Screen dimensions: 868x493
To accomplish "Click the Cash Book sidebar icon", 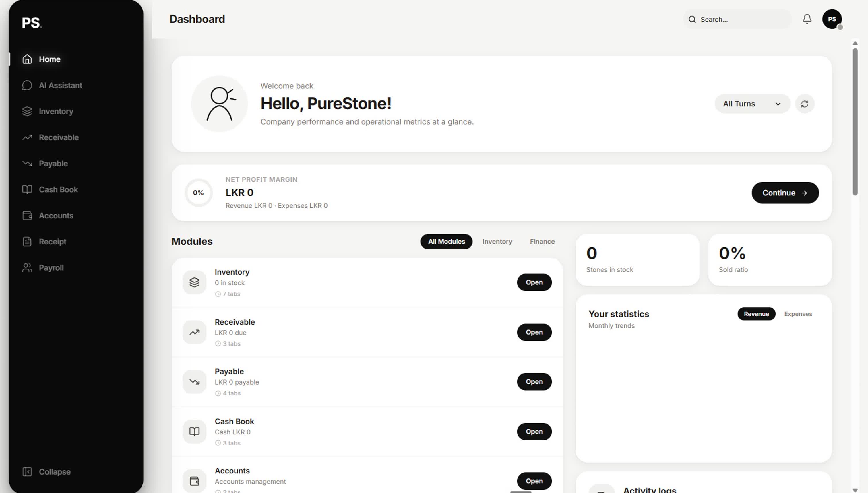I will coord(27,190).
